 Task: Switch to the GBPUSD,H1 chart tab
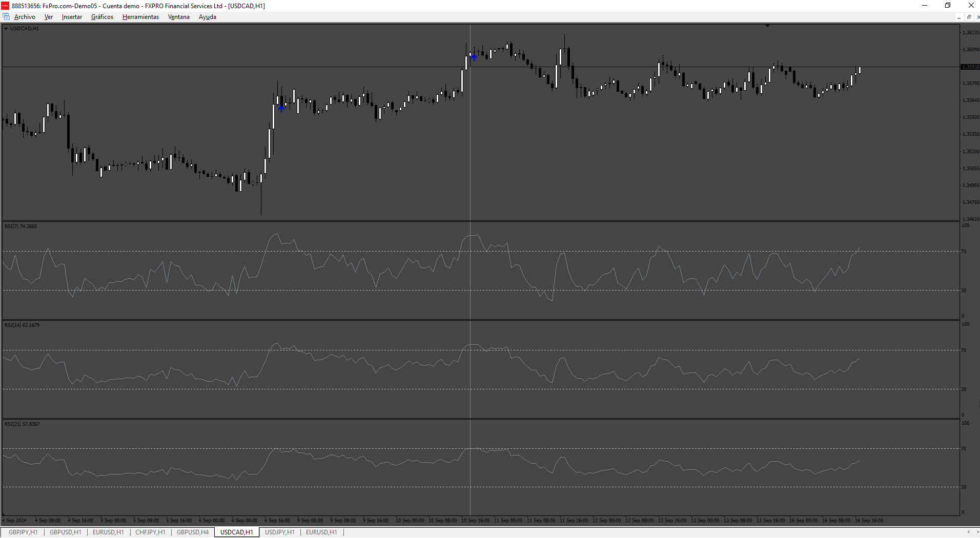coord(66,532)
